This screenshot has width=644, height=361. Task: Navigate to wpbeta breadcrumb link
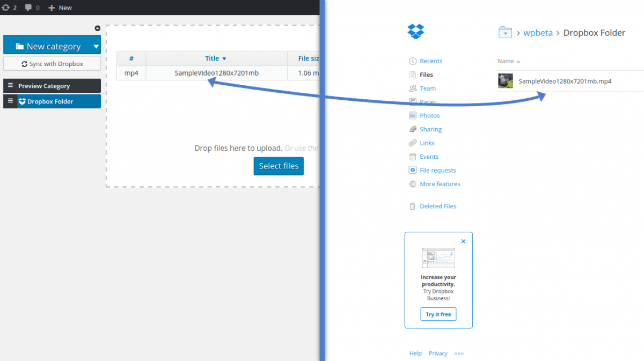(538, 33)
